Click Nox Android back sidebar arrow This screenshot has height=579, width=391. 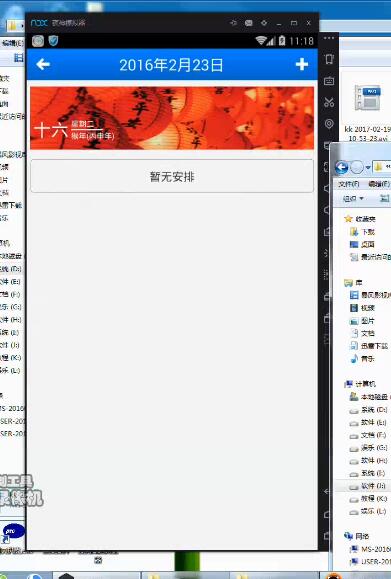pos(327,491)
